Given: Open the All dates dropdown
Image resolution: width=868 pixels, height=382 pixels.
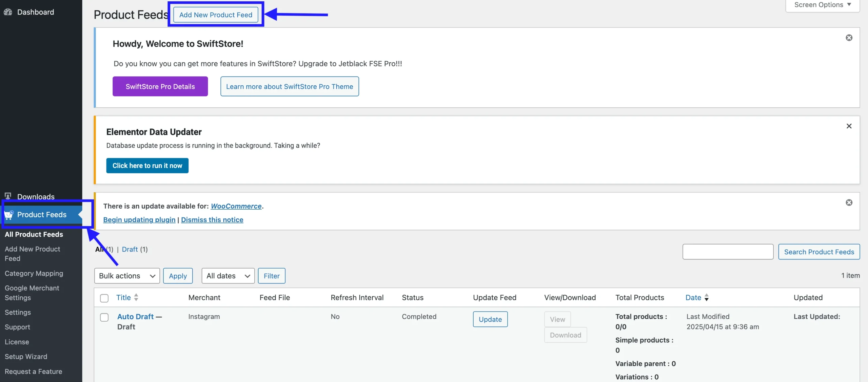Looking at the screenshot, I should tap(228, 276).
